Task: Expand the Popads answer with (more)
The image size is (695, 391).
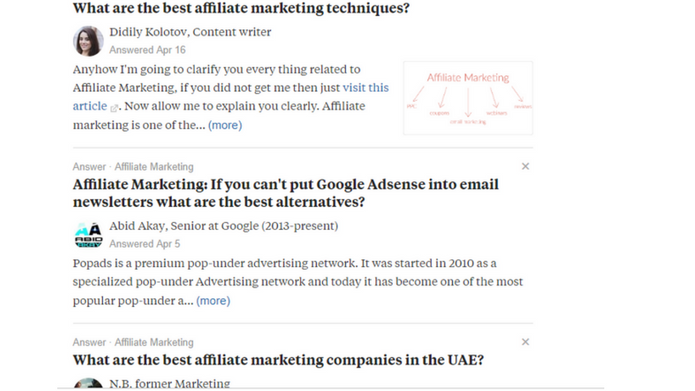Action: pos(213,301)
